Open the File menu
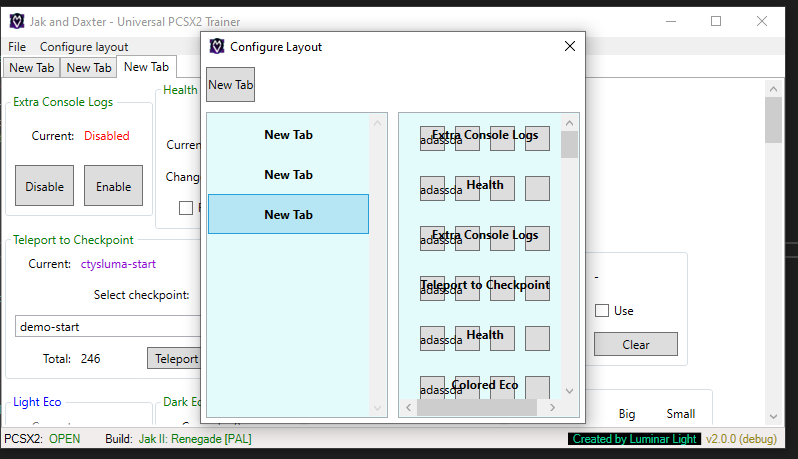This screenshot has width=798, height=459. [x=17, y=47]
